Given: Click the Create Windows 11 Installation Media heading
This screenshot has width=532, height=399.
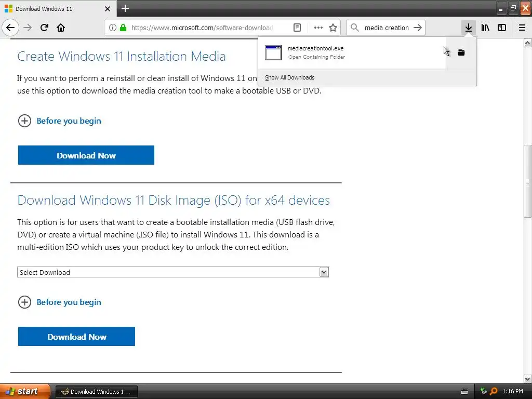Looking at the screenshot, I should [x=122, y=56].
